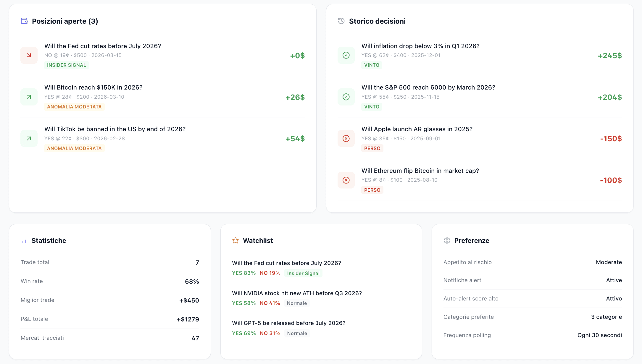Select the star icon beside Watchlist
This screenshot has height=364, width=642.
coord(235,240)
